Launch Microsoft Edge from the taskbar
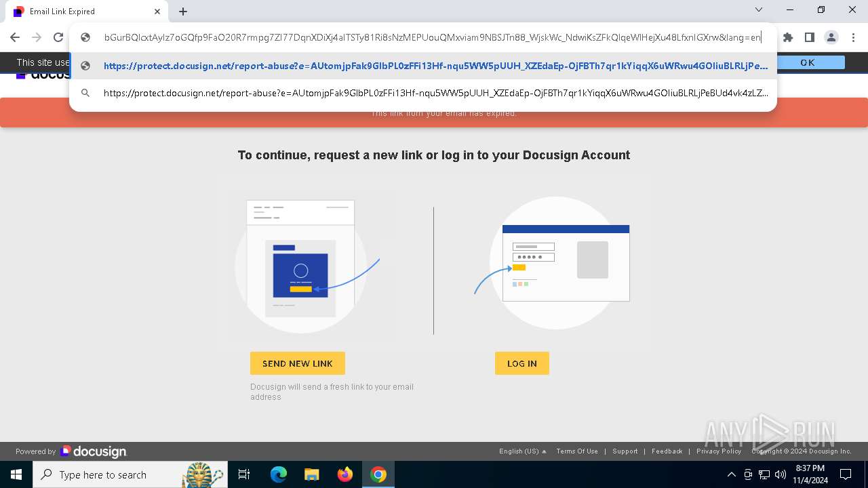The image size is (868, 488). [x=278, y=474]
